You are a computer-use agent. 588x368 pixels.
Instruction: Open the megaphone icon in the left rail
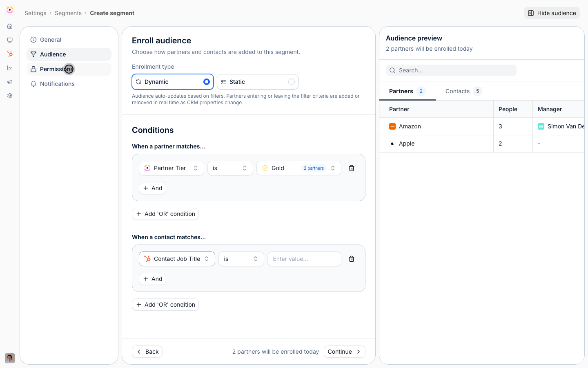coord(10,82)
